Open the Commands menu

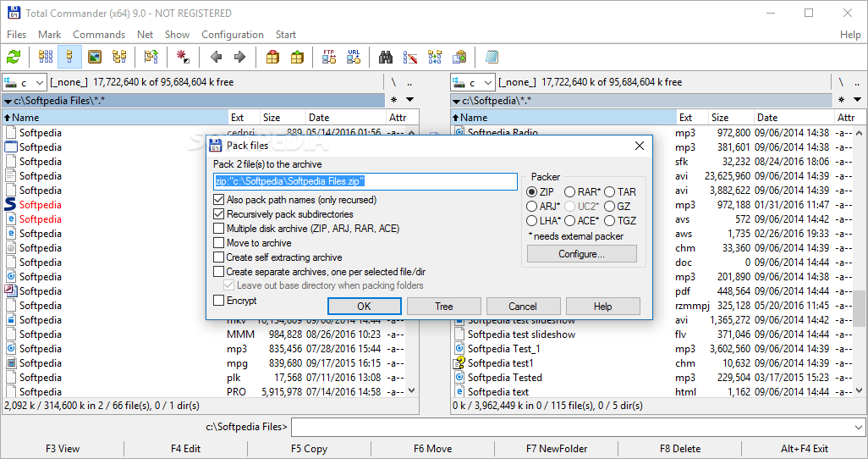coord(99,35)
